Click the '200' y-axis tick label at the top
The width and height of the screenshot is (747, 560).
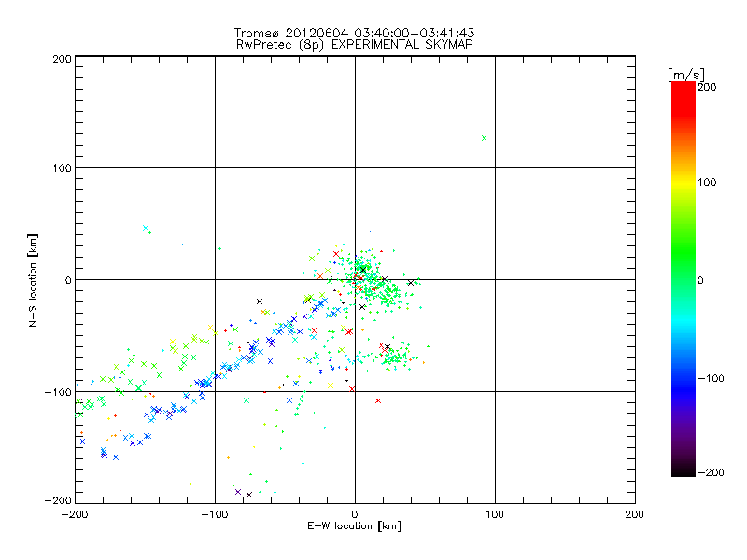pyautogui.click(x=62, y=59)
